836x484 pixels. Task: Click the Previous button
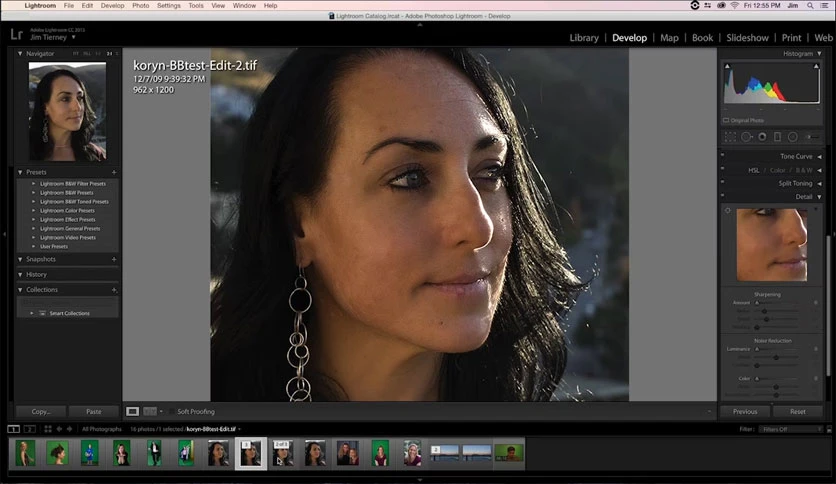(745, 412)
